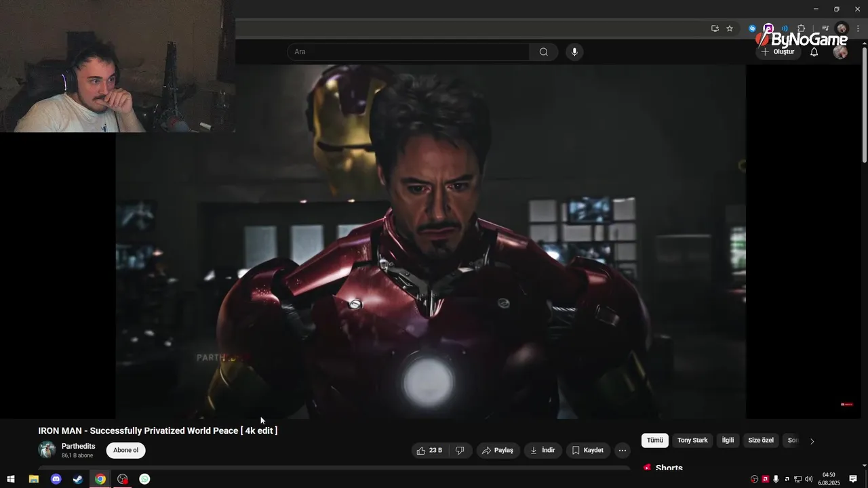This screenshot has width=868, height=488.
Task: Open File Explorer from taskbar
Action: (x=33, y=479)
